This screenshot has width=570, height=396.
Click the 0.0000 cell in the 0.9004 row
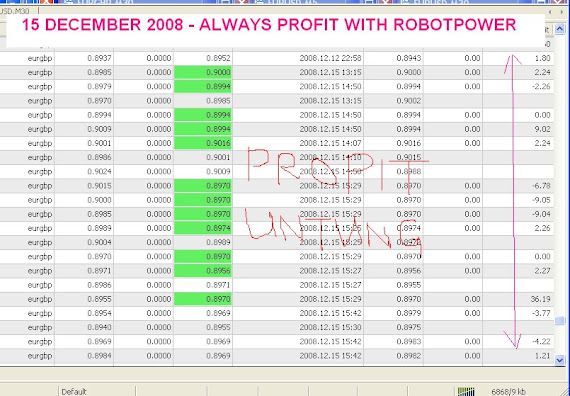click(159, 243)
